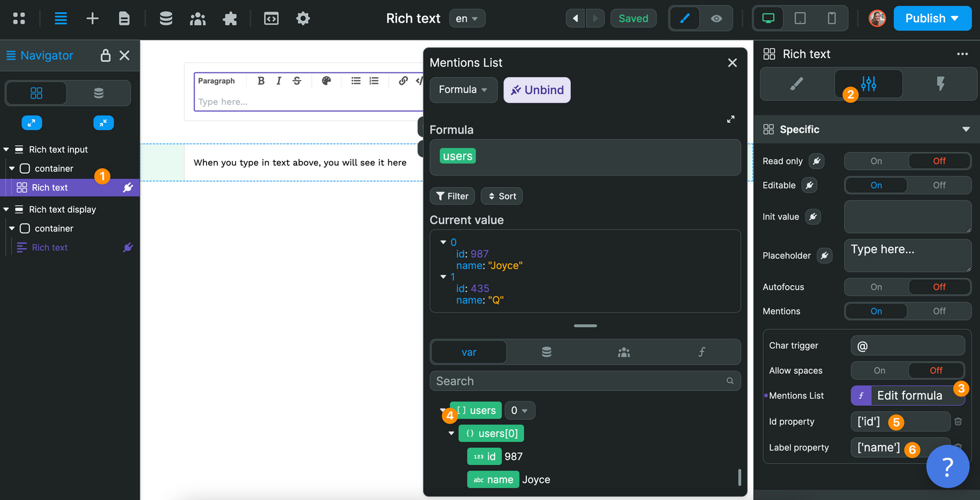Toggle strikethrough formatting in editor
The width and height of the screenshot is (980, 500).
pos(297,81)
